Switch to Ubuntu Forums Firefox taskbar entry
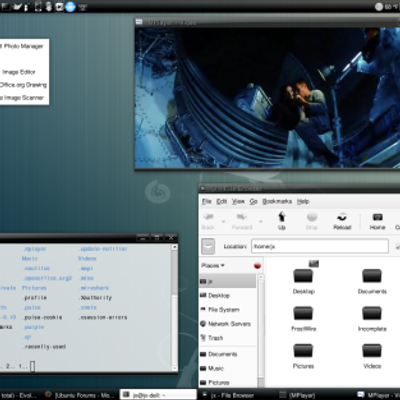 [80, 395]
